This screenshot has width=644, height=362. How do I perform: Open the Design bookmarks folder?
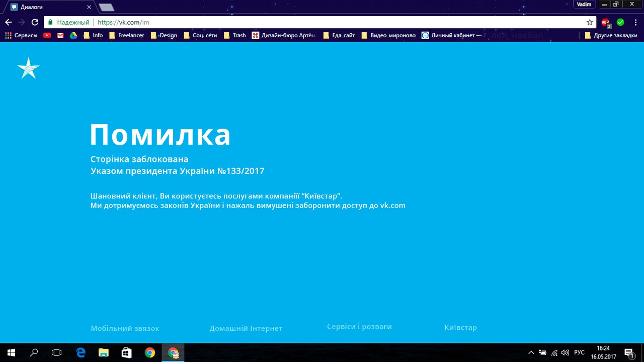(x=164, y=35)
